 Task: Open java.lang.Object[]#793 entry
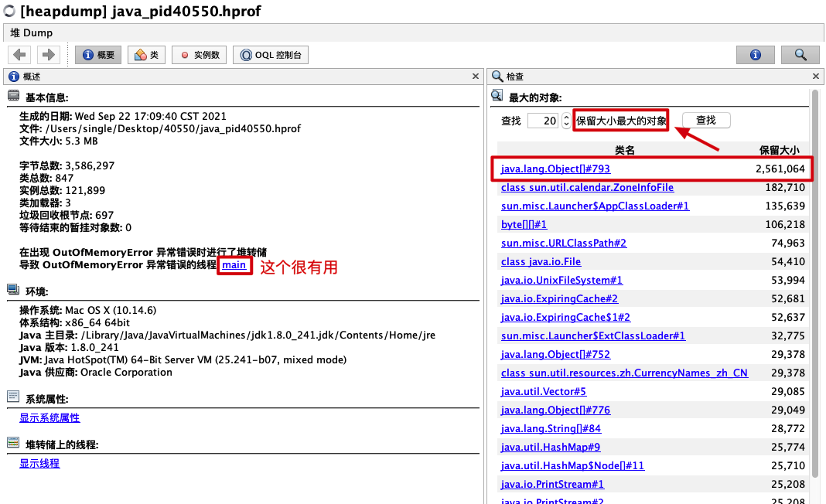tap(555, 169)
